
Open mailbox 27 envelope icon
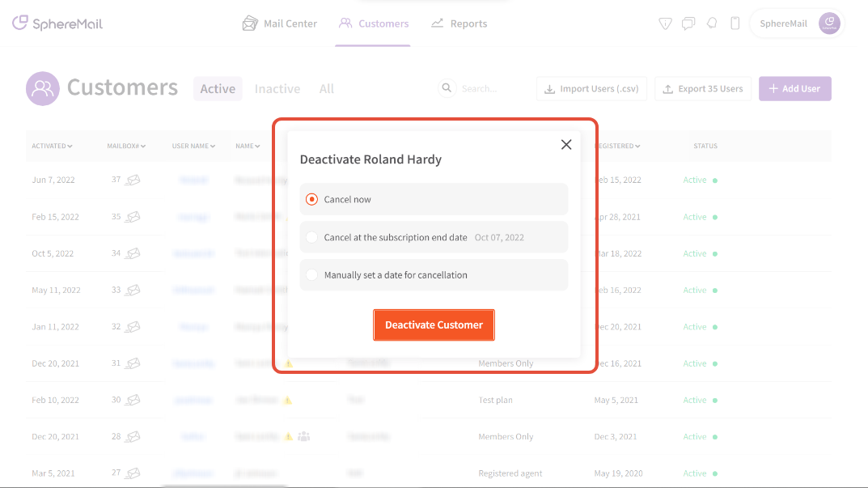133,473
